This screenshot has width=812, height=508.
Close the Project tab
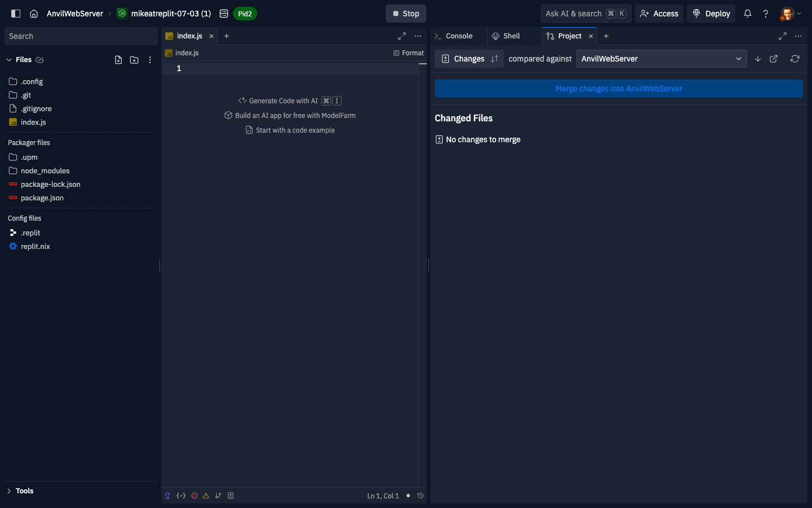pyautogui.click(x=591, y=36)
